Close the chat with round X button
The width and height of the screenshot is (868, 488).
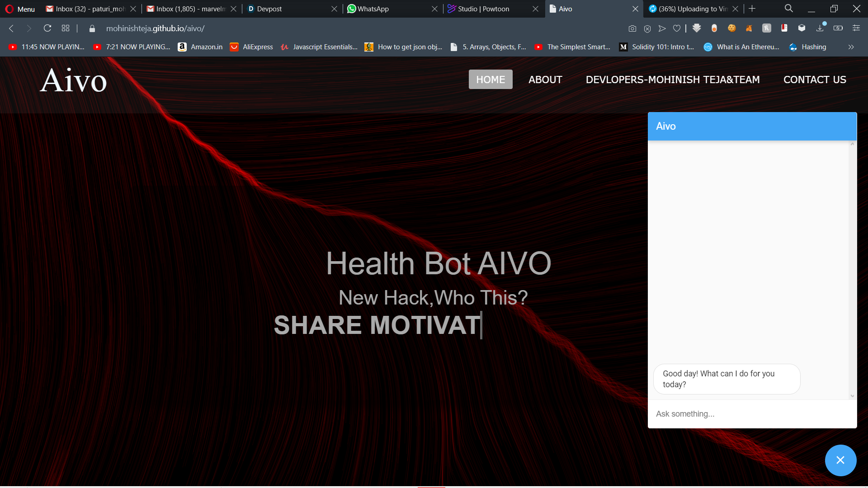840,460
